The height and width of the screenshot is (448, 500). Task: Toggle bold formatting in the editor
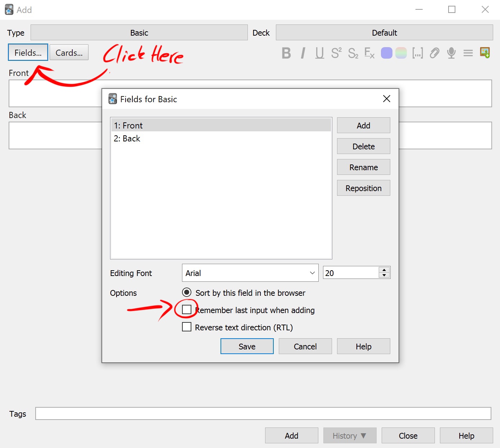tap(286, 53)
